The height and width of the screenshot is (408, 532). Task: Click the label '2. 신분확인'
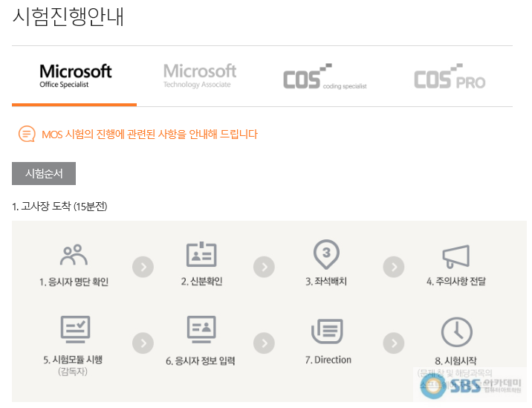coord(201,282)
